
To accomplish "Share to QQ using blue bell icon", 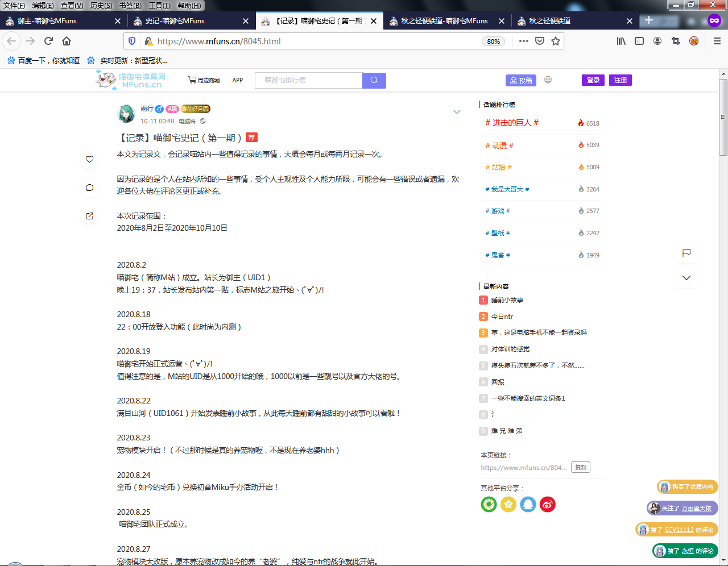I will [528, 504].
